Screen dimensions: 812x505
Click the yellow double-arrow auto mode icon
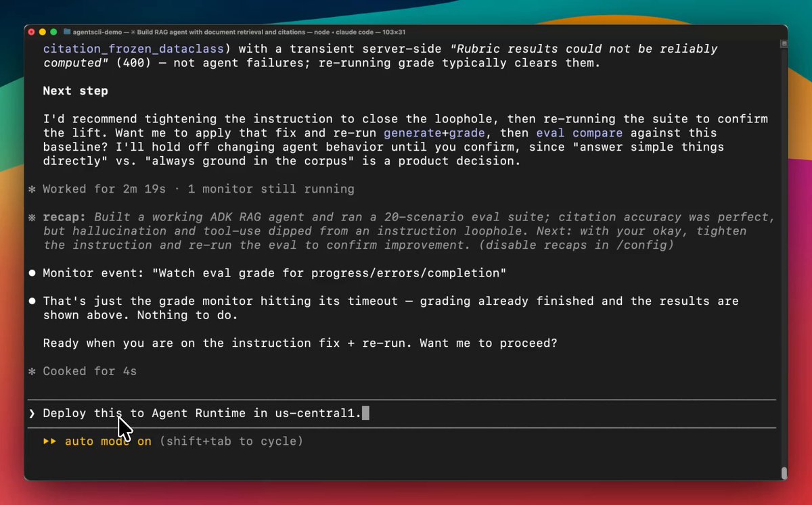tap(50, 441)
